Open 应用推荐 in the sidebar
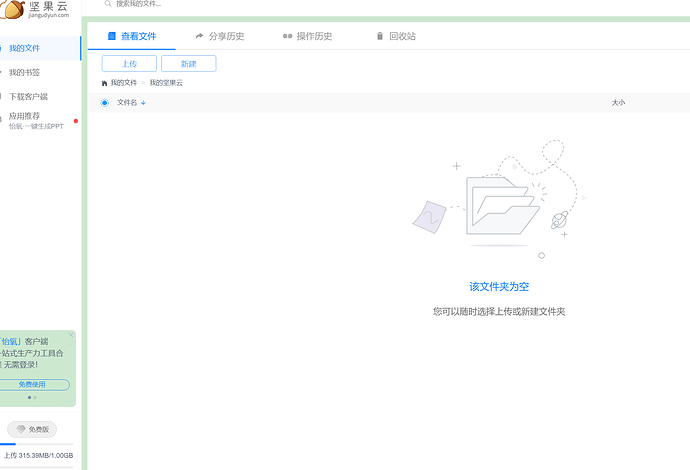Viewport: 690px width, 470px height. pyautogui.click(x=40, y=121)
